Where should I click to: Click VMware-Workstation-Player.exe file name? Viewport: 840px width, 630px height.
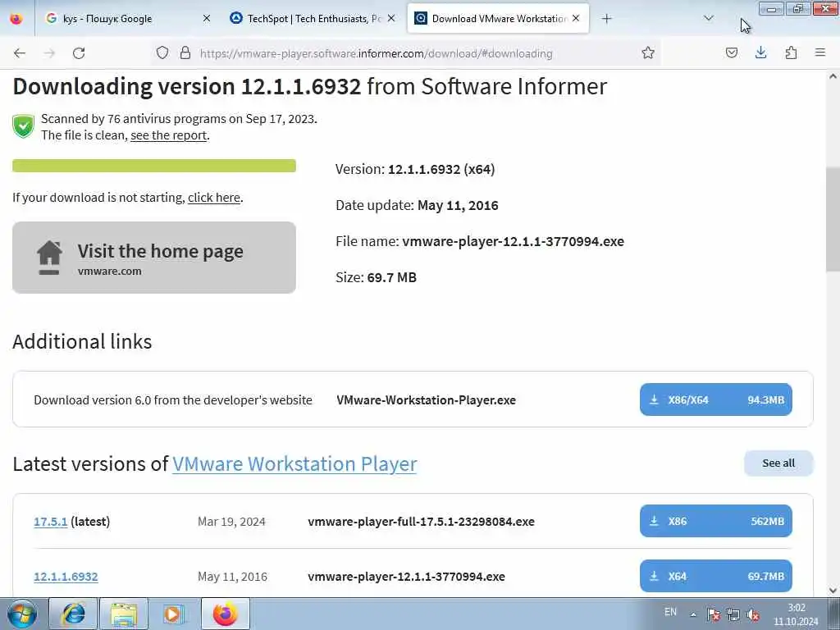point(426,400)
